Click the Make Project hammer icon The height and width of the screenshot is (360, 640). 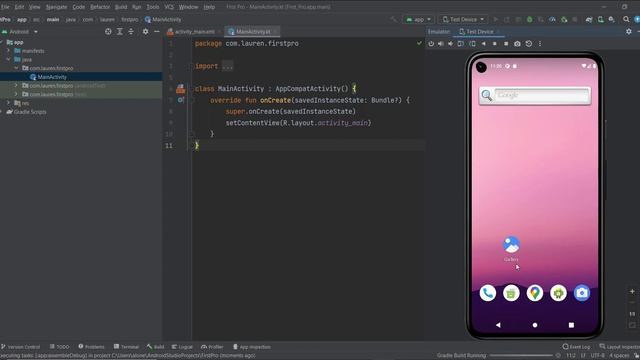[393, 19]
